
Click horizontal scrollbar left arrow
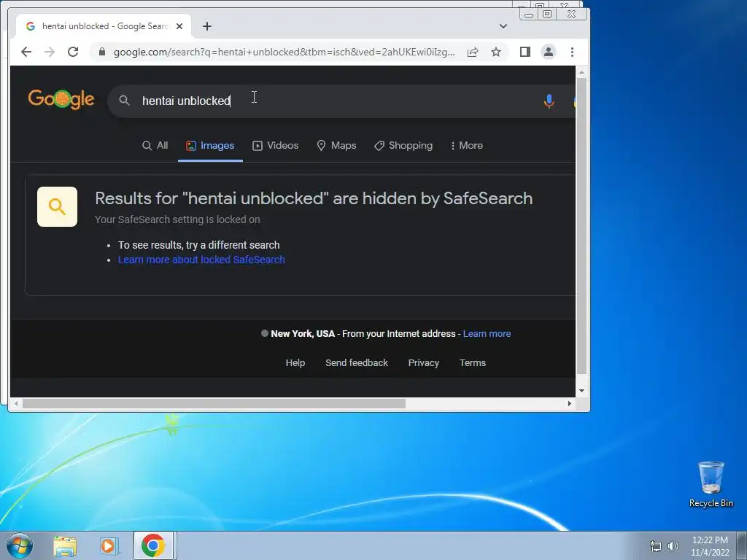pyautogui.click(x=16, y=404)
